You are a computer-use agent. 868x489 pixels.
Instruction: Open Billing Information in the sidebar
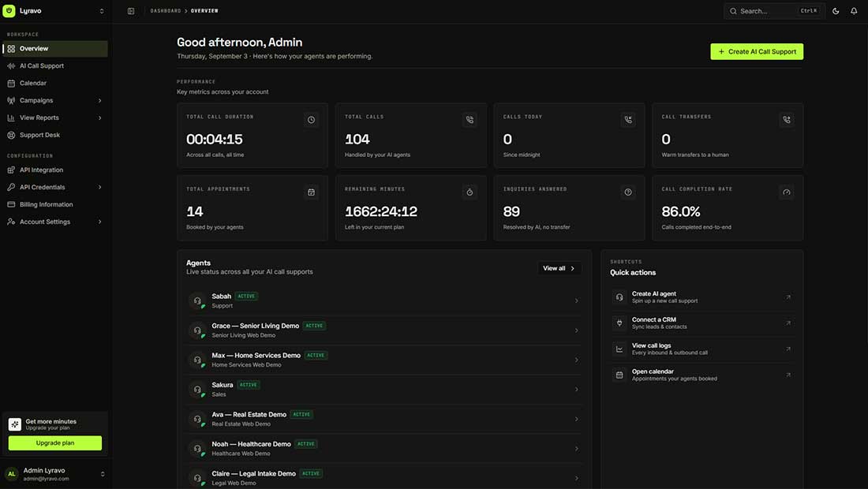click(54, 205)
